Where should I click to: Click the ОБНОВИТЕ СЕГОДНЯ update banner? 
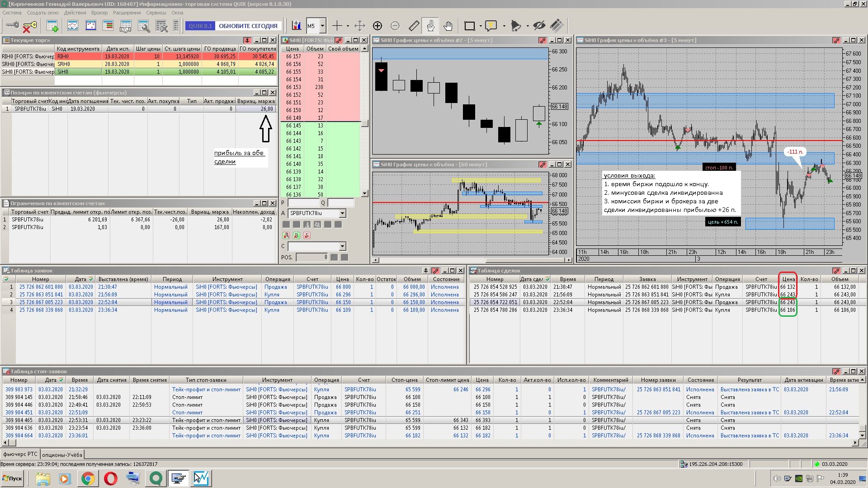248,26
